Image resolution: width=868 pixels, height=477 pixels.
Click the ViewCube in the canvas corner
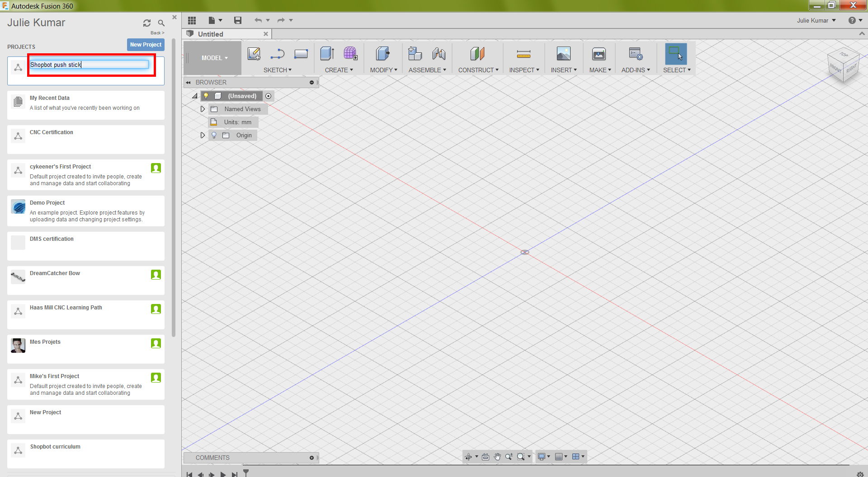point(843,65)
